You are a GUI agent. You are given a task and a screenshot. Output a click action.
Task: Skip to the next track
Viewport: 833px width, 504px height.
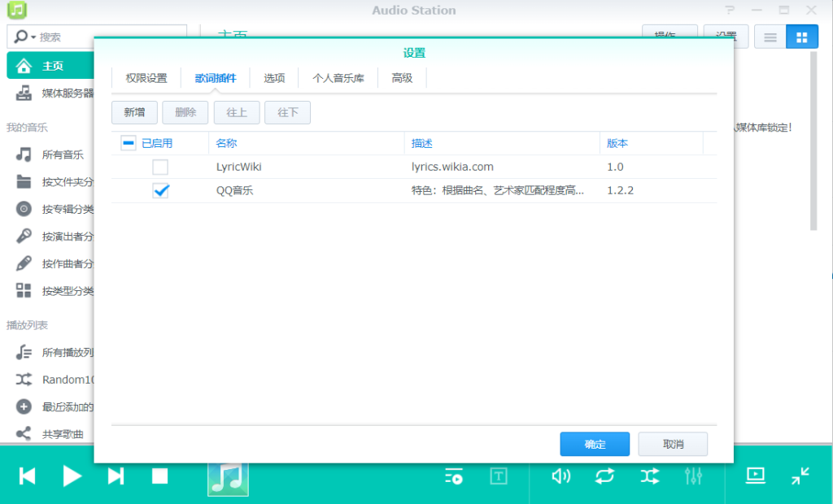116,476
